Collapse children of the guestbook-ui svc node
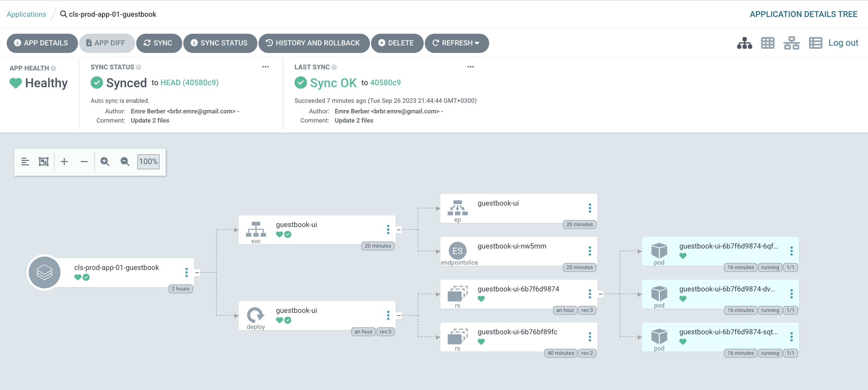Screen dimensions: 868x390 399,230
